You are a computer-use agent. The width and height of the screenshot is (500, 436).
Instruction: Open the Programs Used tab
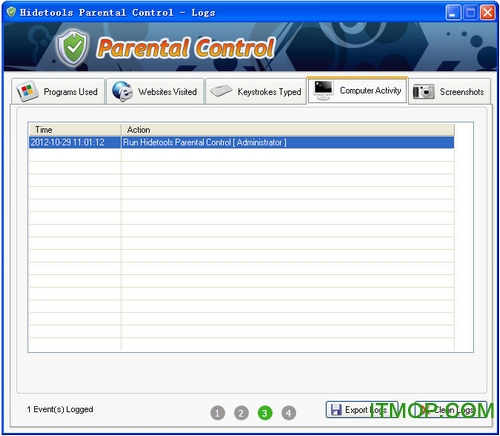(x=58, y=91)
